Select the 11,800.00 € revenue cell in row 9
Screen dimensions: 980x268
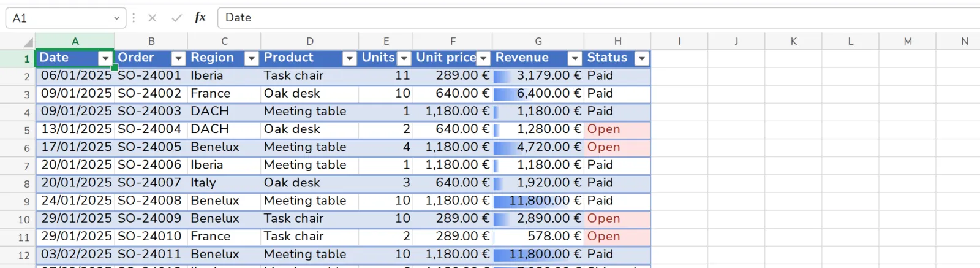(x=538, y=201)
